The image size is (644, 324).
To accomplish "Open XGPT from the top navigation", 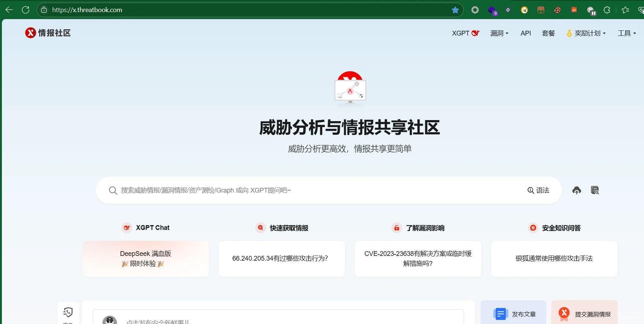I will pos(466,33).
